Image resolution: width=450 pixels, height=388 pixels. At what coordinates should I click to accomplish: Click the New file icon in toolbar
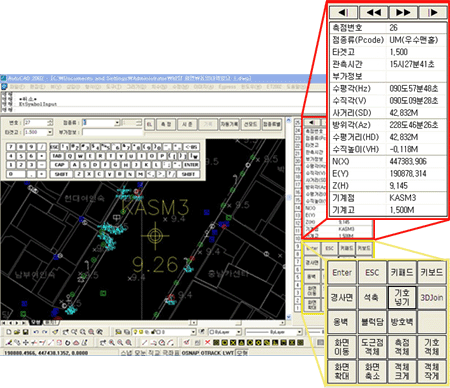point(9,332)
